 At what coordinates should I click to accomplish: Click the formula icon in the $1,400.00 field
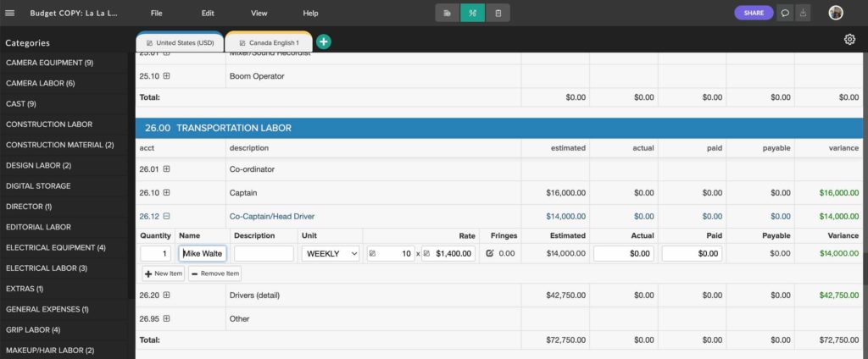(426, 253)
